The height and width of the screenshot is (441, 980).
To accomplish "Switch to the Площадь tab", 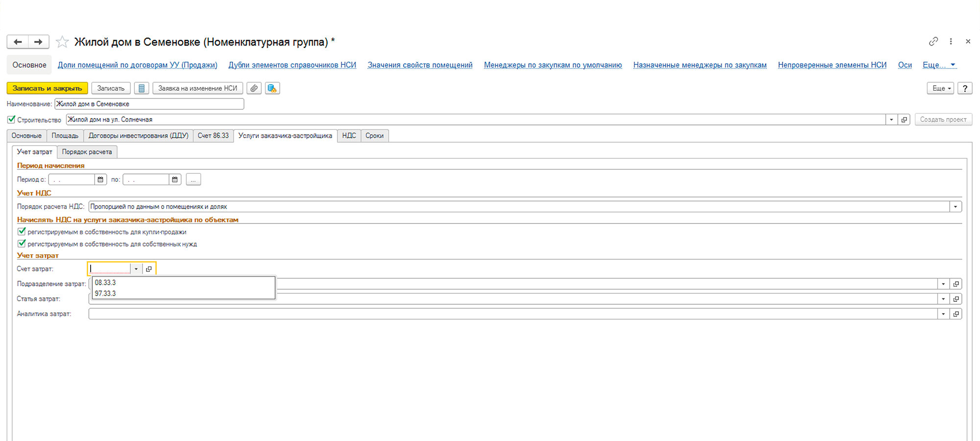I will (65, 136).
